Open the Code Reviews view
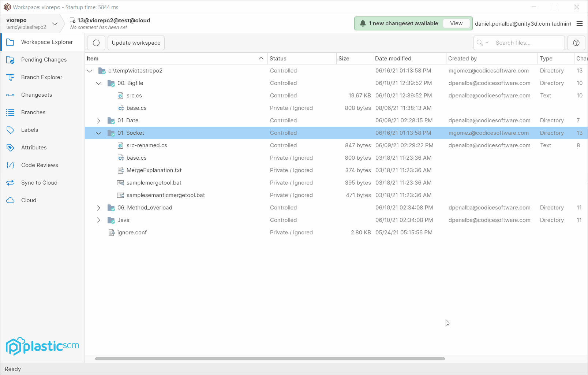The width and height of the screenshot is (588, 375). [40, 165]
